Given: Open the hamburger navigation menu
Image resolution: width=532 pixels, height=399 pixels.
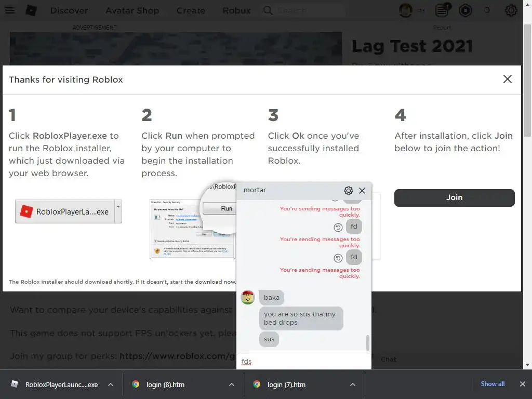Looking at the screenshot, I should 10,10.
